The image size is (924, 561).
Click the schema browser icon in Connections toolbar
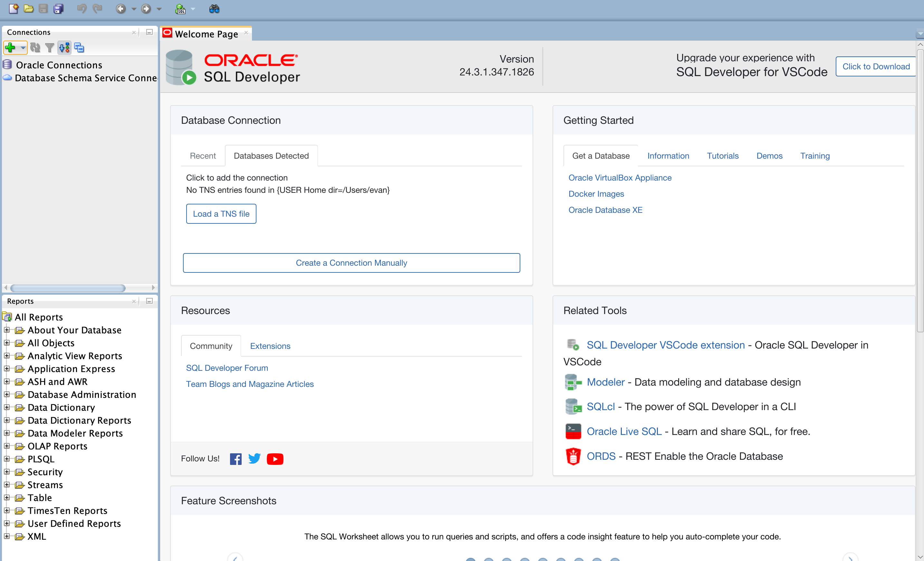tap(64, 48)
